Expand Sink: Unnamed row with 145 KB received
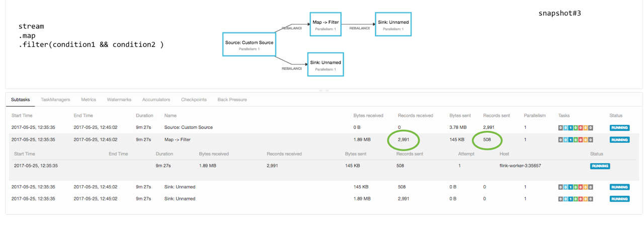The height and width of the screenshot is (226, 644). pos(180,187)
